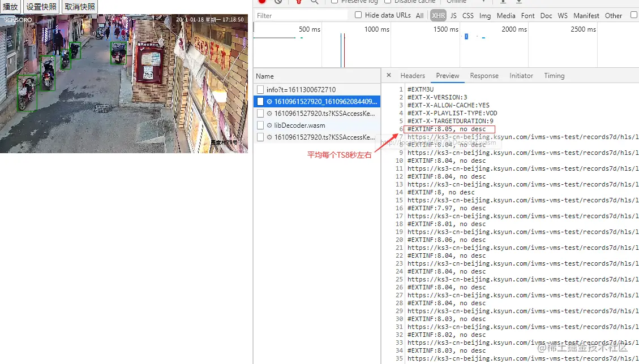This screenshot has height=364, width=639.
Task: Tick the checkbox right of the Other filter
Action: click(x=634, y=15)
